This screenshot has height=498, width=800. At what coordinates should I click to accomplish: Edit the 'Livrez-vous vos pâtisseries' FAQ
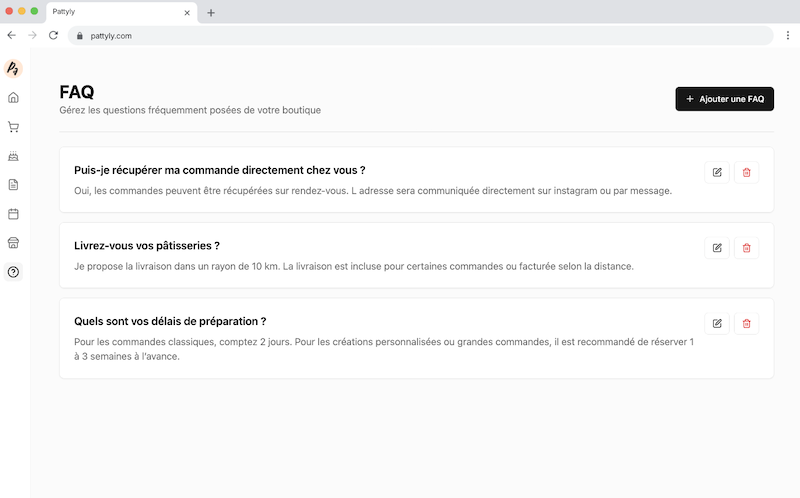pos(717,247)
